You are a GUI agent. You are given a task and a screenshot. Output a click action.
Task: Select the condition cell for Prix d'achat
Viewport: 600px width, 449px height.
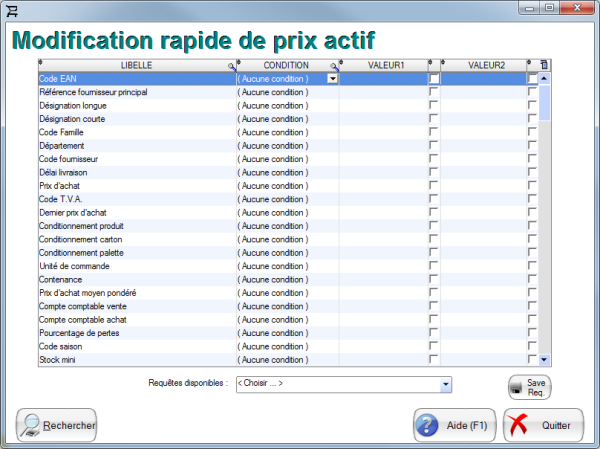click(286, 185)
